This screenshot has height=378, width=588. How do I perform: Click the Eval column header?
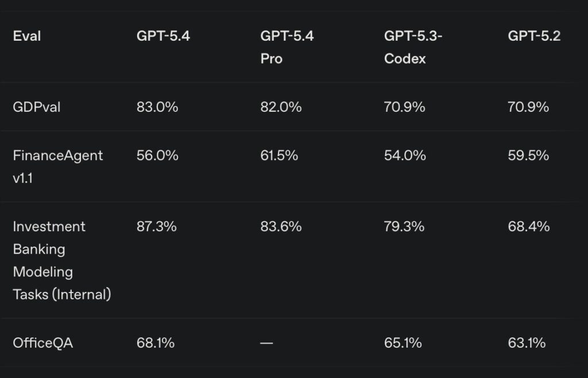coord(27,36)
